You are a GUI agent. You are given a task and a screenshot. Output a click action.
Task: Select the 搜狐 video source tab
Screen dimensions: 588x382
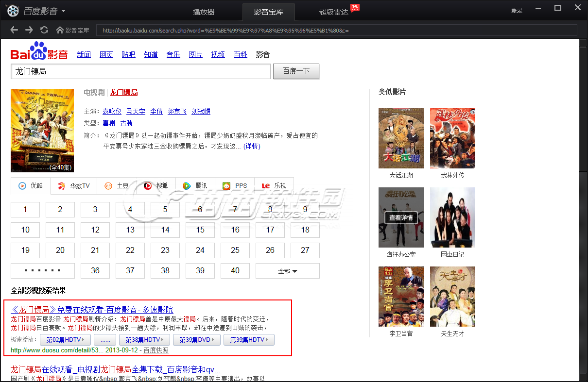[x=156, y=185]
